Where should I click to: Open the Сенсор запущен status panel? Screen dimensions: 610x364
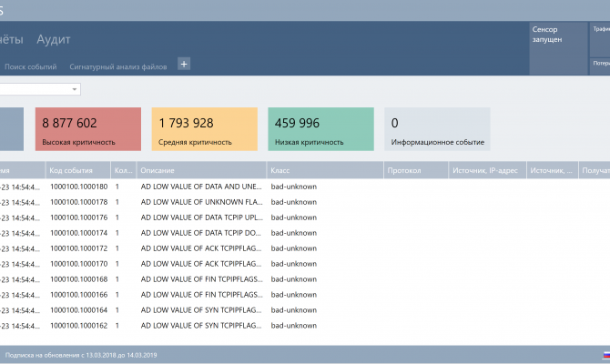click(x=557, y=48)
